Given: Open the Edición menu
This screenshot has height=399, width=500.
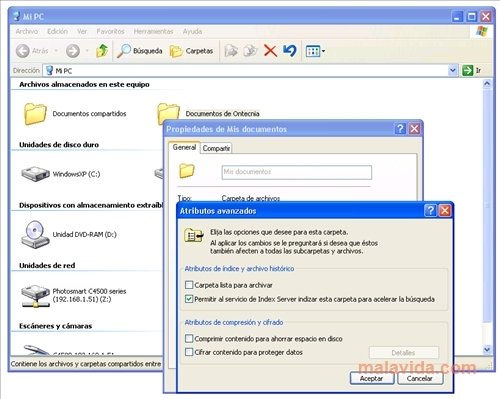Looking at the screenshot, I should coord(57,31).
